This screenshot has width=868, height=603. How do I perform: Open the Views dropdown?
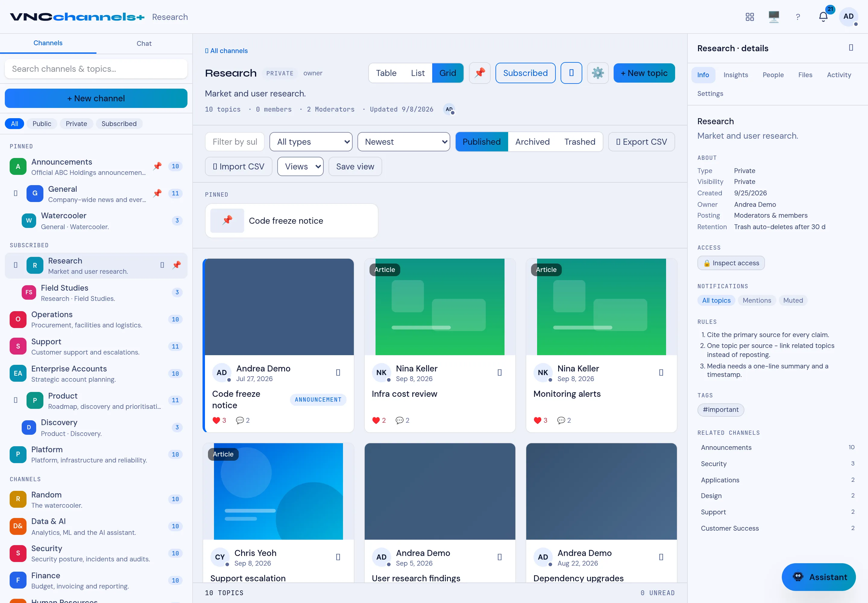click(x=300, y=167)
